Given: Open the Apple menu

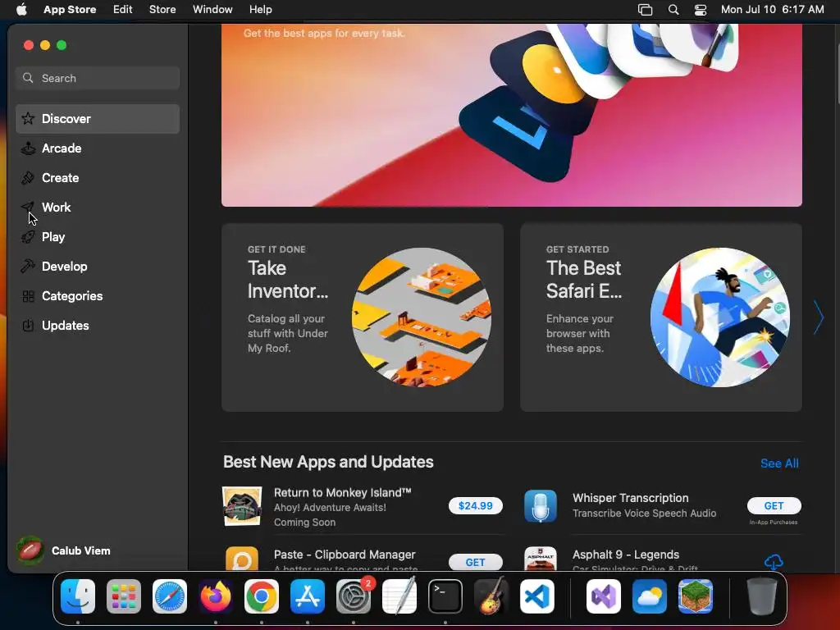Looking at the screenshot, I should coord(21,10).
